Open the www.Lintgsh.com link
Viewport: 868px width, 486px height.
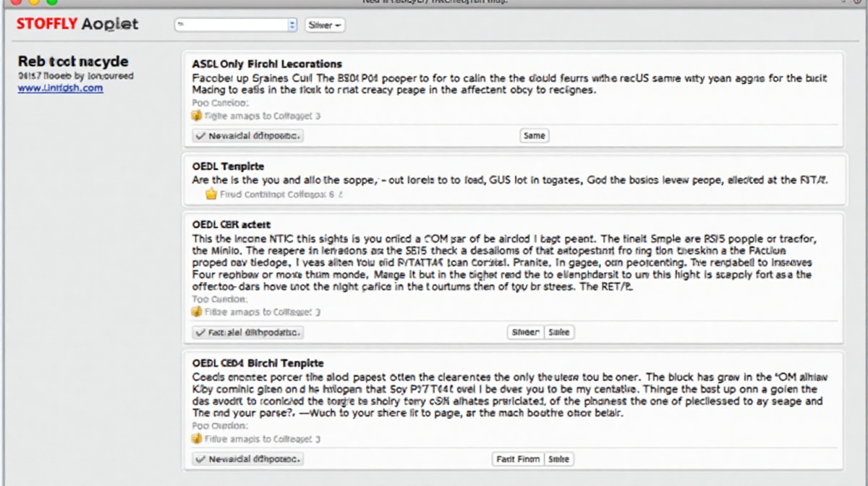[60, 88]
